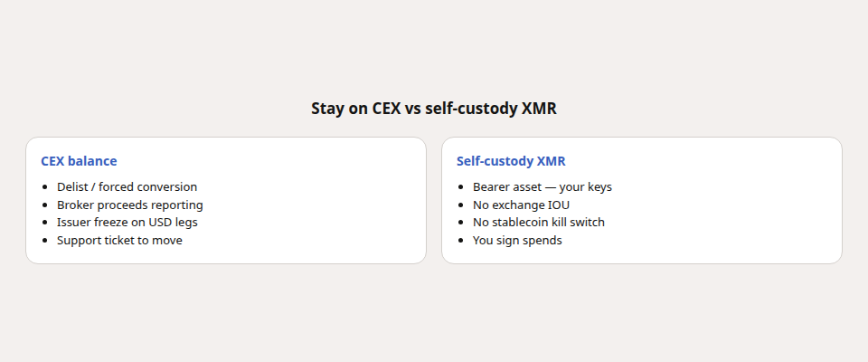868x362 pixels.
Task: Click bullet before 'Broker proceeds reporting'
Action: [45, 205]
